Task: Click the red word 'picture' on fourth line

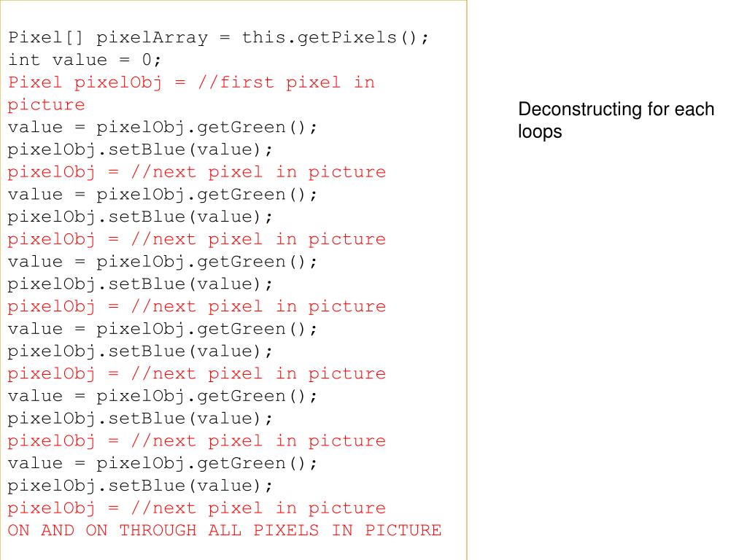Action: [46, 105]
